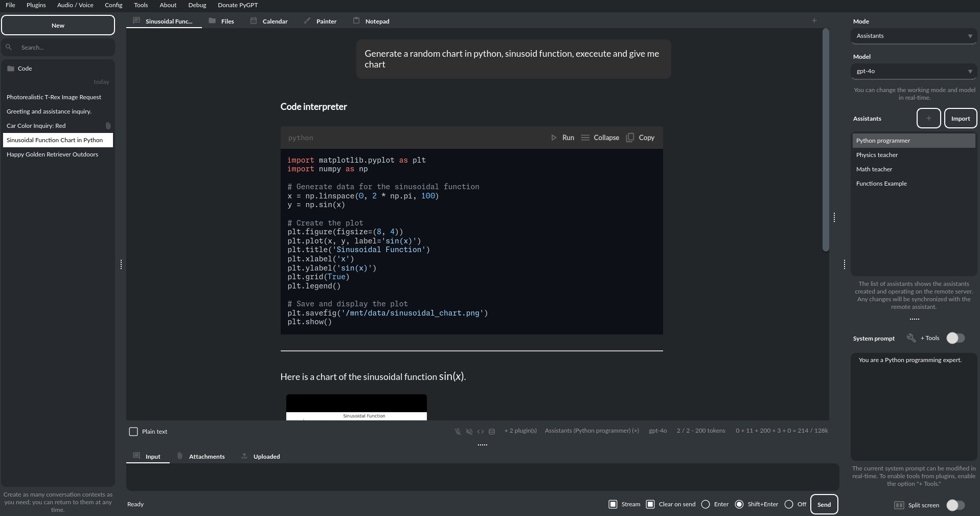Click the add assistant plus button
Image resolution: width=980 pixels, height=516 pixels.
[x=928, y=118]
